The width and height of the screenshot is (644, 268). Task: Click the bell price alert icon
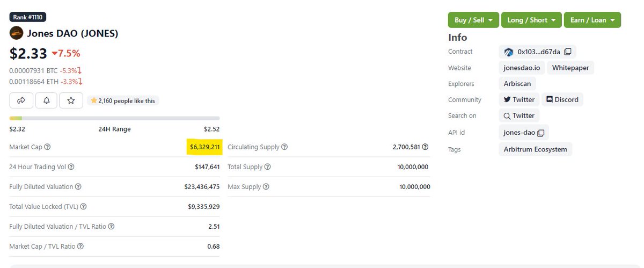point(47,100)
